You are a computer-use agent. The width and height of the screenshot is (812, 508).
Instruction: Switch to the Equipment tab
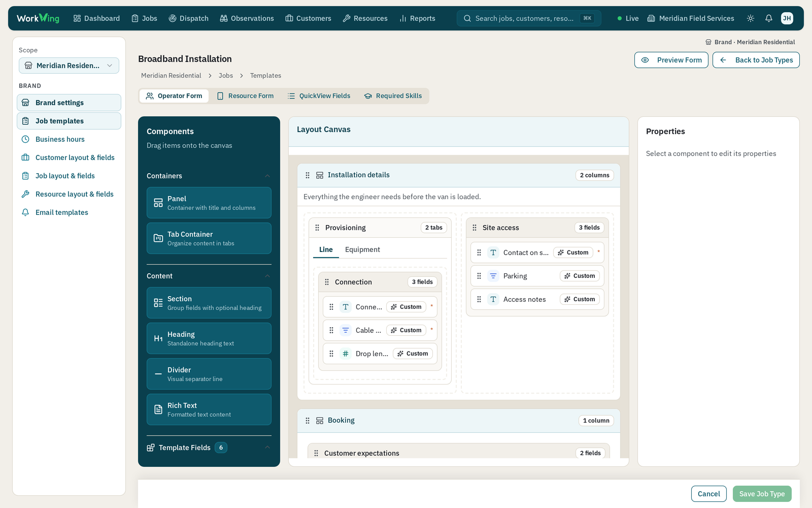(x=362, y=249)
